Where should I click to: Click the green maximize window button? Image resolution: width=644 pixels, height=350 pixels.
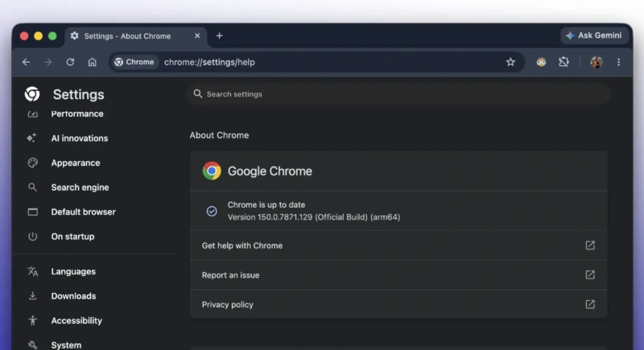(52, 36)
